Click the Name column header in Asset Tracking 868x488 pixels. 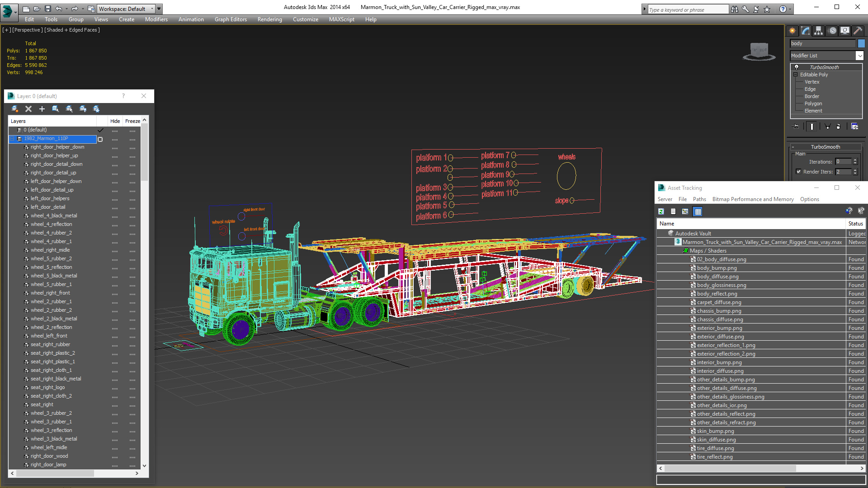[x=751, y=224]
